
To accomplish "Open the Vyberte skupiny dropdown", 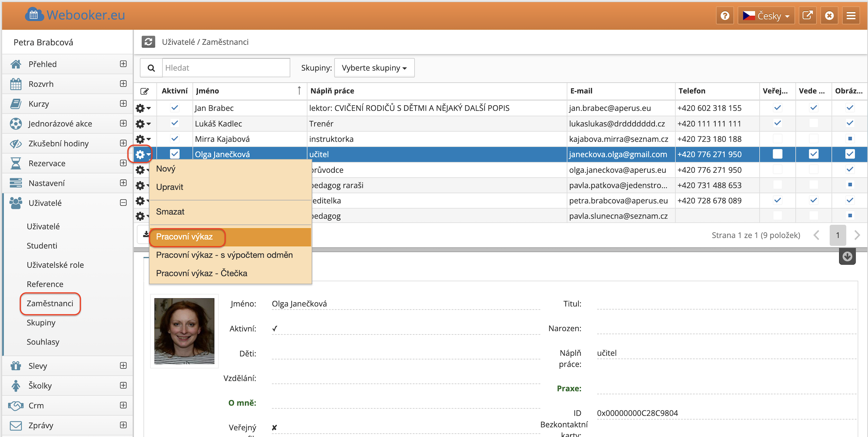I will [x=374, y=68].
